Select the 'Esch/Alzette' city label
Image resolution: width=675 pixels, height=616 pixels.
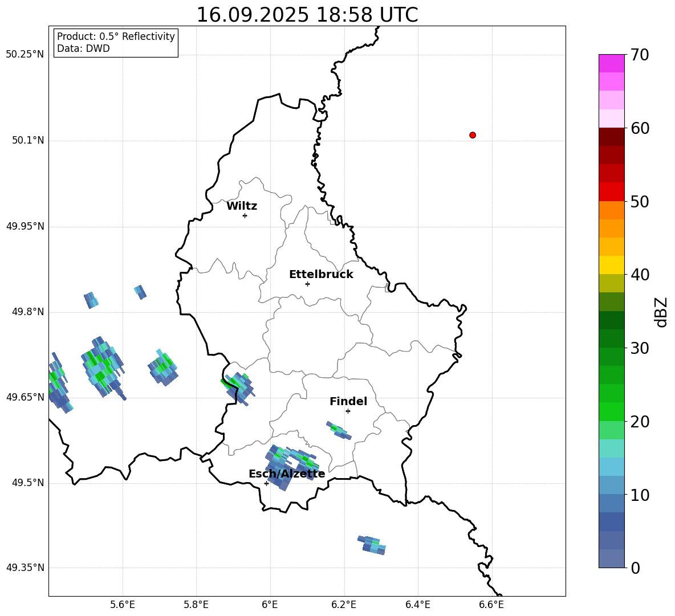point(287,474)
